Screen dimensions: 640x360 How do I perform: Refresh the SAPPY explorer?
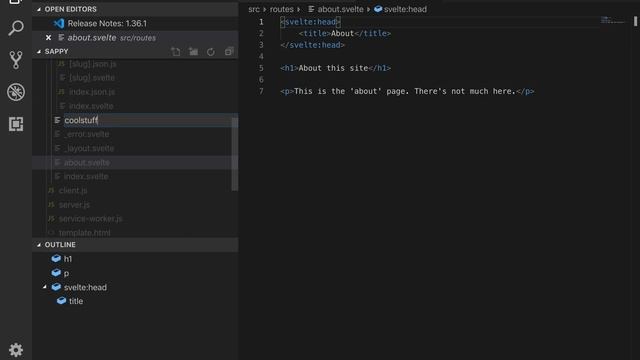click(211, 51)
